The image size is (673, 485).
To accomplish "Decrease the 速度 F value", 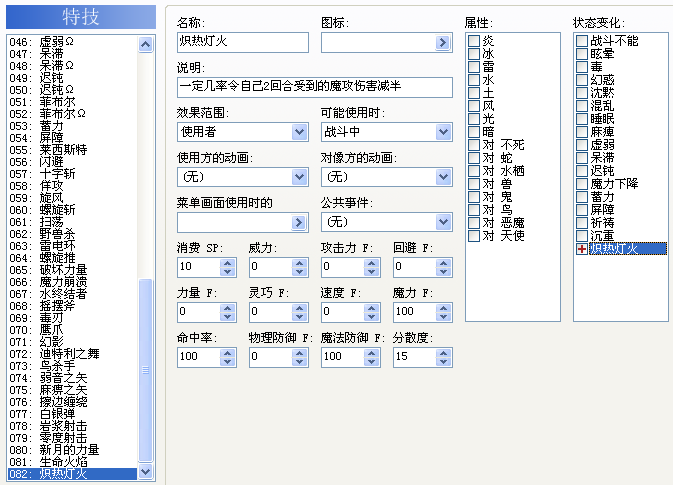I will [x=372, y=317].
